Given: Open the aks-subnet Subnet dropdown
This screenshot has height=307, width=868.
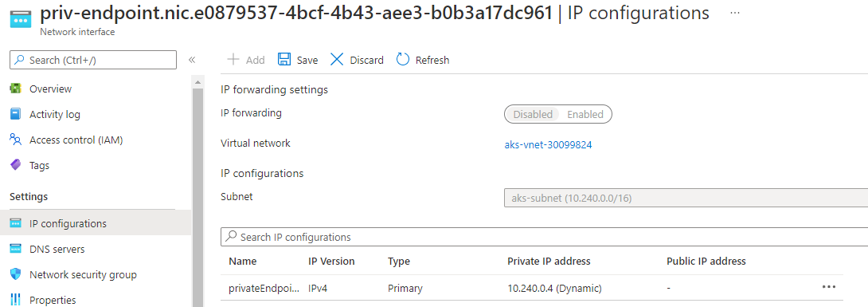Looking at the screenshot, I should click(x=686, y=198).
